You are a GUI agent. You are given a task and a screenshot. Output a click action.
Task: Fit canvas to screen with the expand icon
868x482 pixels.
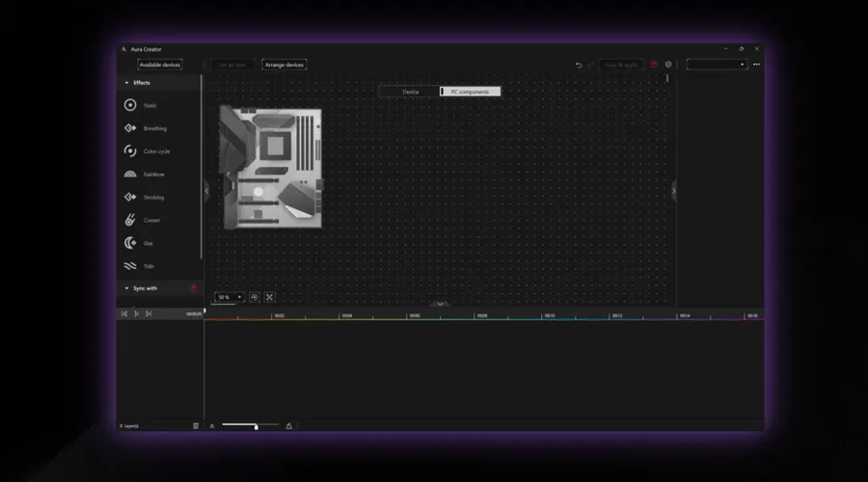click(270, 297)
